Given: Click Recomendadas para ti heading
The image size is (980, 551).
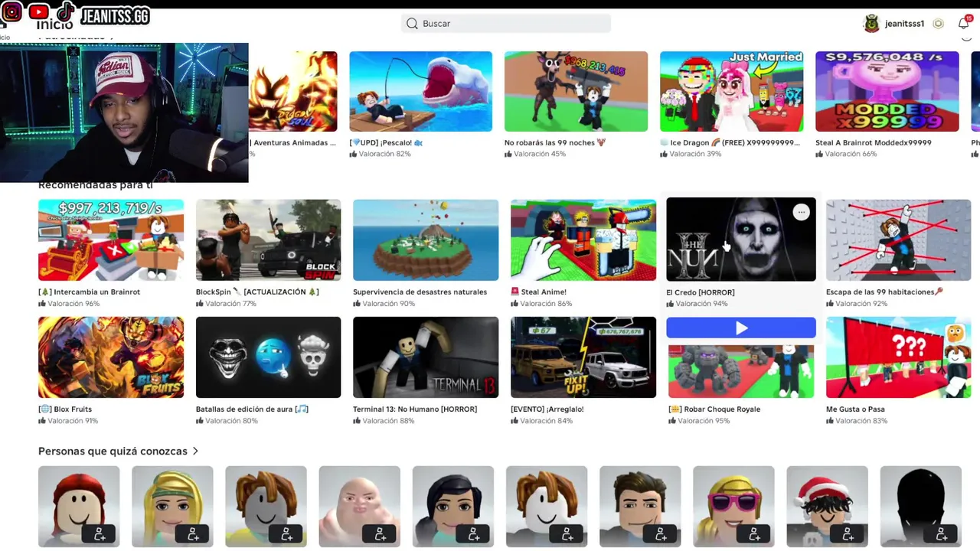Looking at the screenshot, I should click(x=96, y=185).
